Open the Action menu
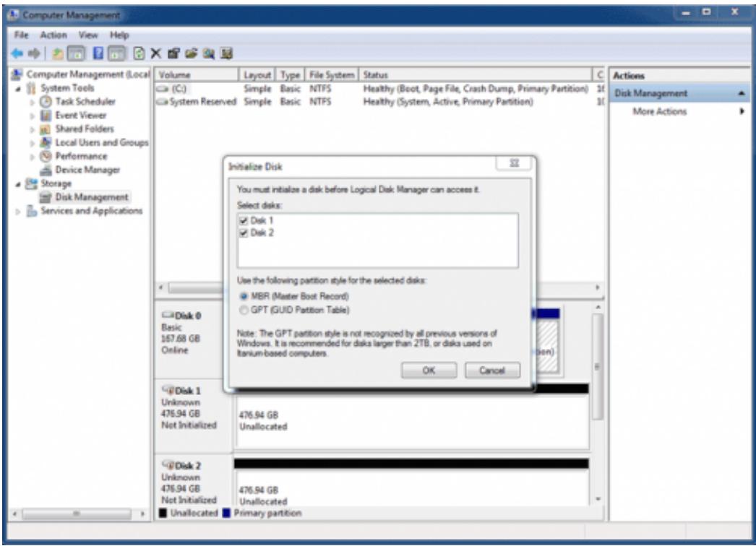The height and width of the screenshot is (546, 756). click(53, 35)
